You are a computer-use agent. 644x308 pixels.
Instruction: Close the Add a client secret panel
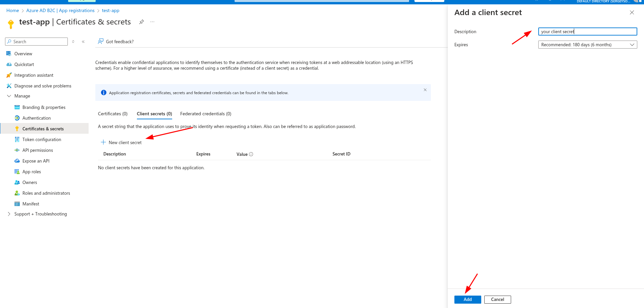point(632,12)
